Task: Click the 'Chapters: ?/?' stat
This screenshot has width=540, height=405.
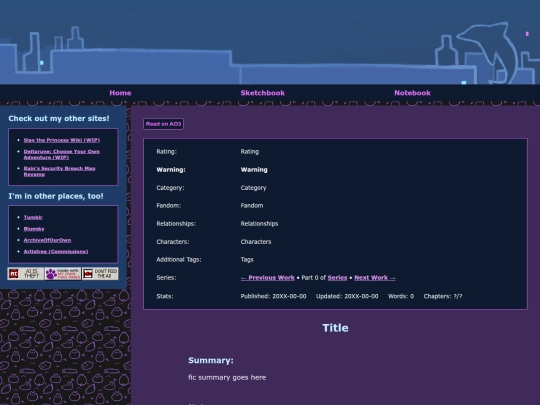Action: (443, 296)
